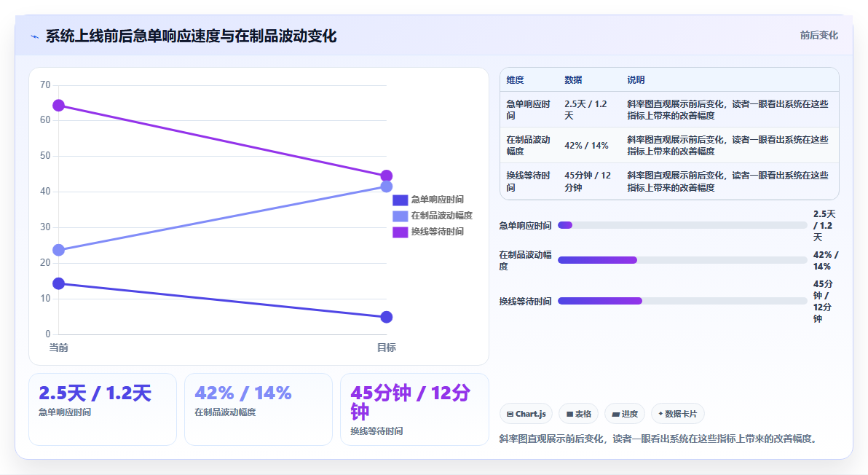Toggle the 换线等待时间 legend color box
The width and height of the screenshot is (868, 475).
coord(401,232)
